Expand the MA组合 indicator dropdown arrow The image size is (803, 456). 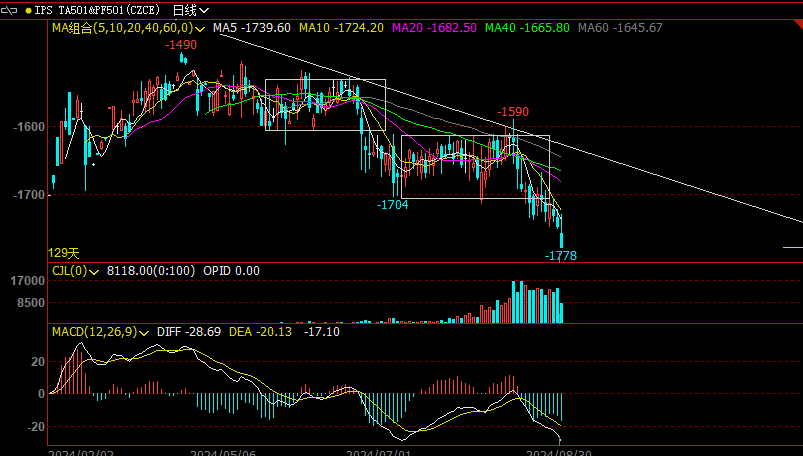point(202,29)
